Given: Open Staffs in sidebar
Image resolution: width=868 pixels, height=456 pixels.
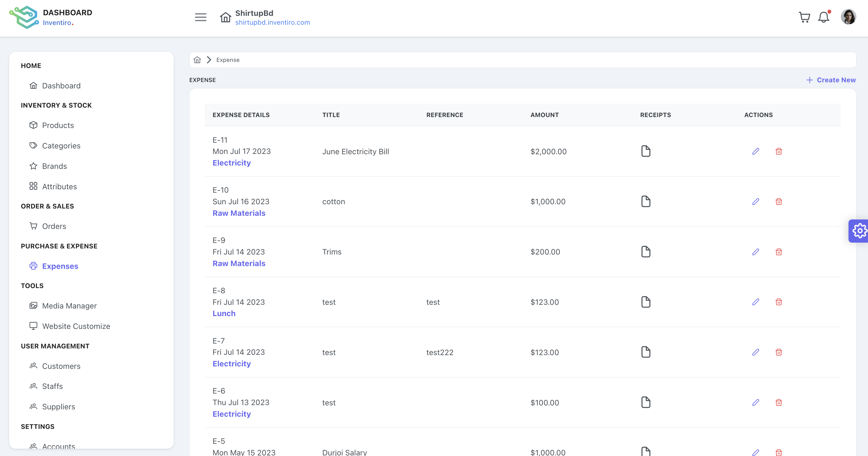Looking at the screenshot, I should tap(46, 386).
